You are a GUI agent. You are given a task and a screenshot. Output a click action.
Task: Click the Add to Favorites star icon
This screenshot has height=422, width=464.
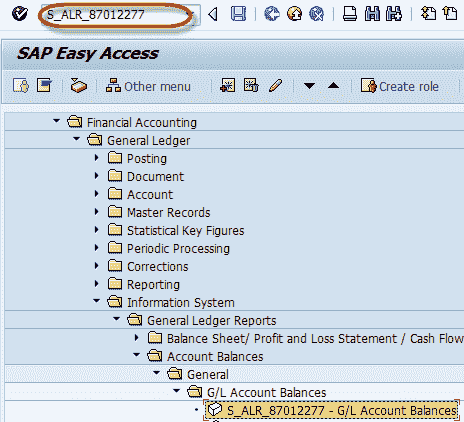228,86
